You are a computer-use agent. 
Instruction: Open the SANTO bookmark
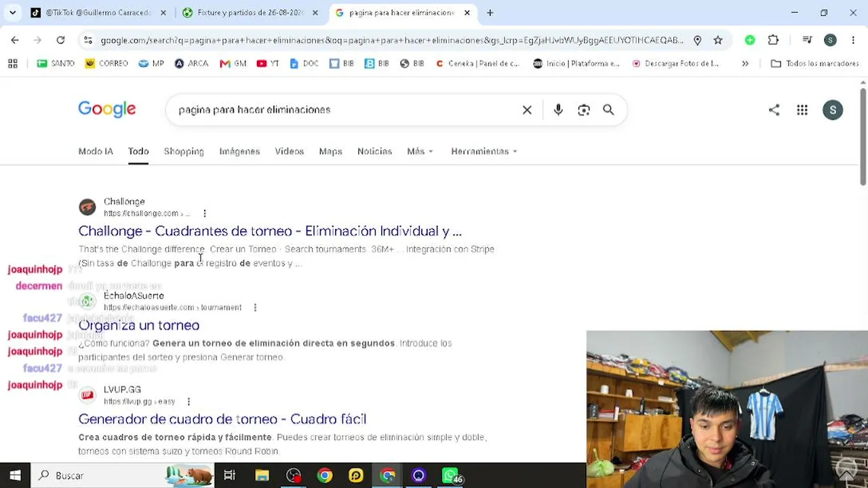pyautogui.click(x=56, y=63)
